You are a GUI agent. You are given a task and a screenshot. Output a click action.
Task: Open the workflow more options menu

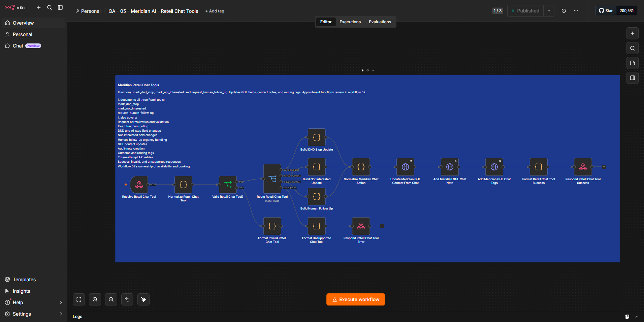click(576, 11)
